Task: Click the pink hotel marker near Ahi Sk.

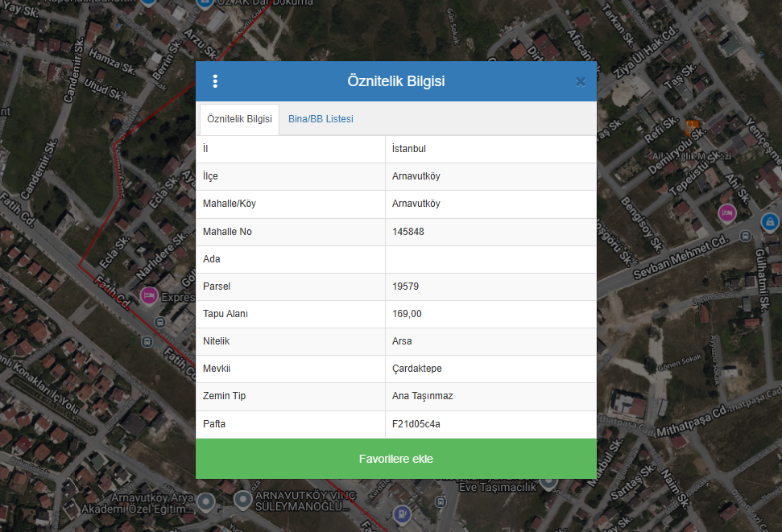Action: tap(727, 213)
